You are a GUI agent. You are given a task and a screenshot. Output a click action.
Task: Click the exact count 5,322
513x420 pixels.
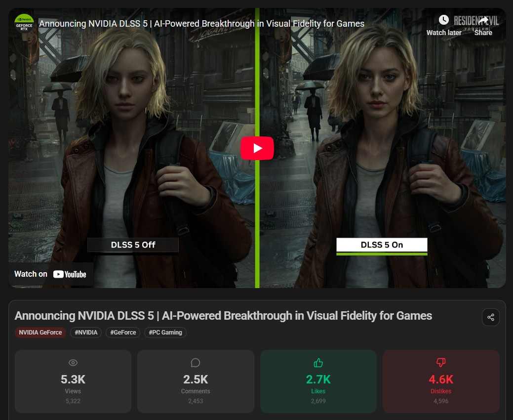tap(73, 401)
